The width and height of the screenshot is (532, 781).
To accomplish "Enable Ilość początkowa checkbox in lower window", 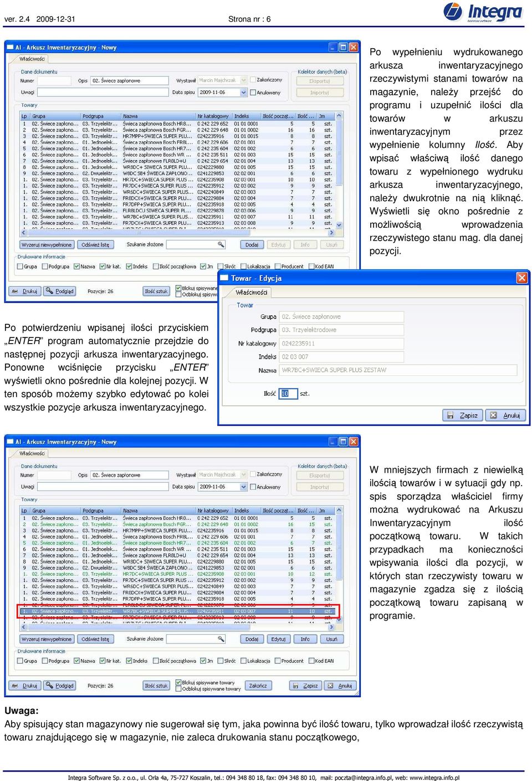I will 156,661.
